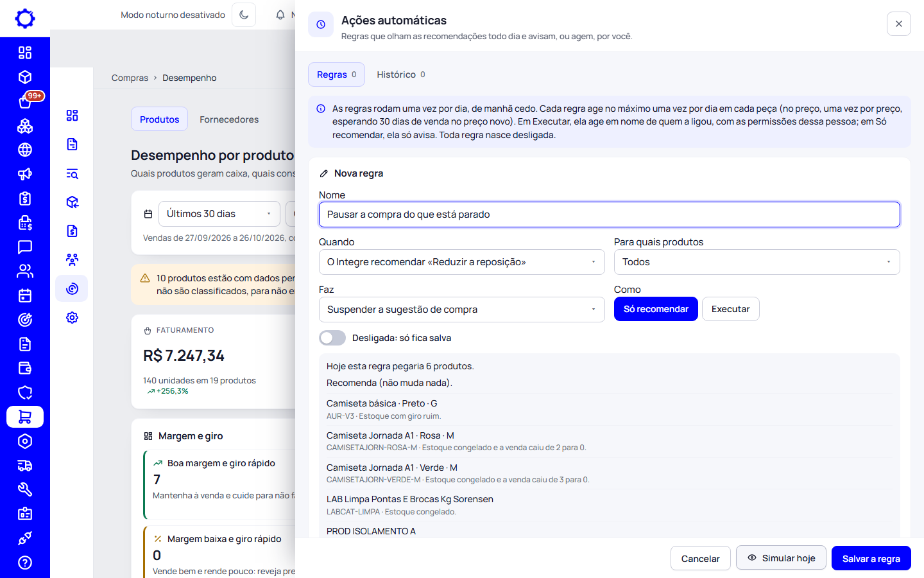The height and width of the screenshot is (578, 924).
Task: Go to 'Compras' in the breadcrumb
Action: 130,78
